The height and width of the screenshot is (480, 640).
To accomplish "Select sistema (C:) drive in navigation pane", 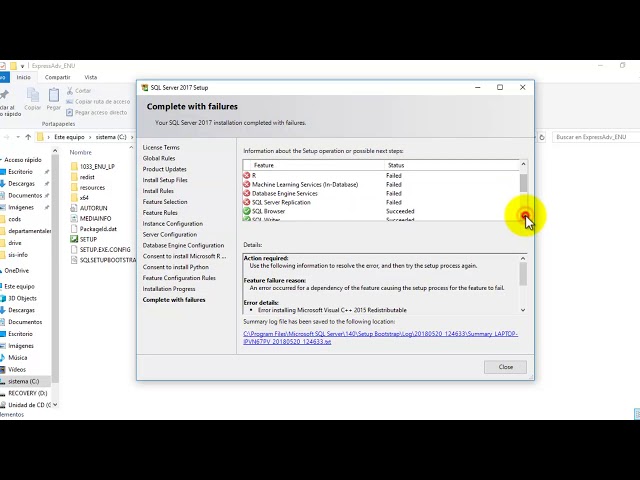I will (25, 381).
